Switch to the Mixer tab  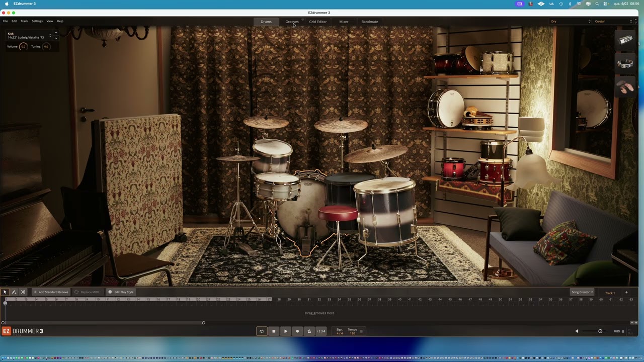point(344,22)
